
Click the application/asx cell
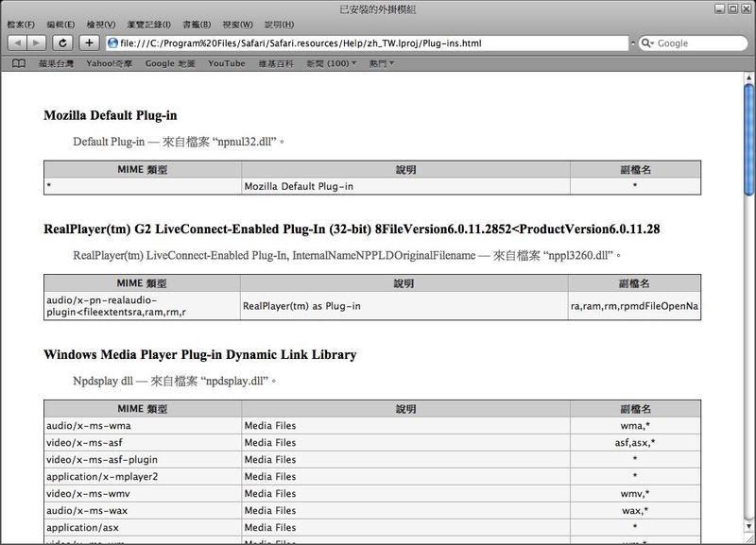pyautogui.click(x=143, y=527)
